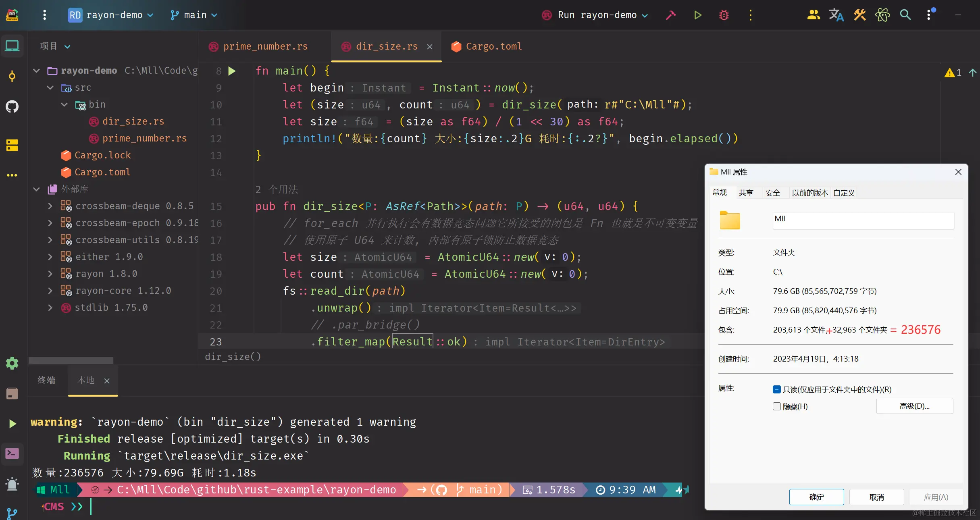Click the run gutter arrow beside main
Image resolution: width=980 pixels, height=520 pixels.
click(232, 71)
